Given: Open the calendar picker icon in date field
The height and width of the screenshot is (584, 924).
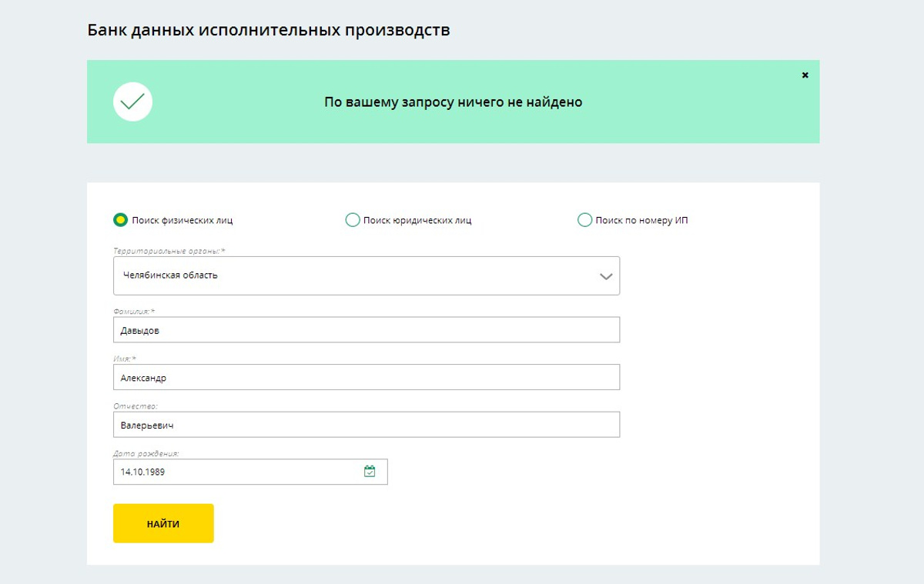Looking at the screenshot, I should point(370,471).
